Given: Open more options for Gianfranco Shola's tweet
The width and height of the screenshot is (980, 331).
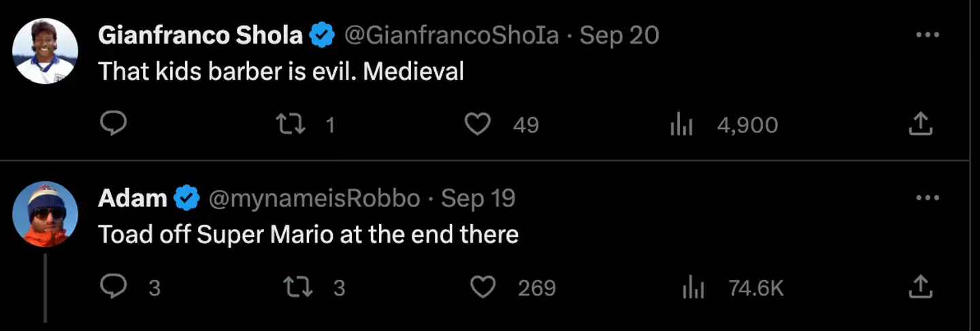Looking at the screenshot, I should pos(928,35).
